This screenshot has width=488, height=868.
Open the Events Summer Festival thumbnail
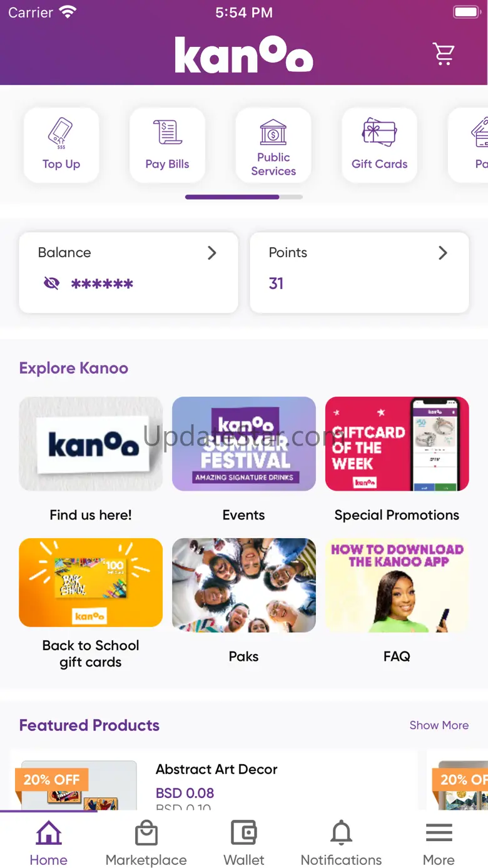click(244, 444)
